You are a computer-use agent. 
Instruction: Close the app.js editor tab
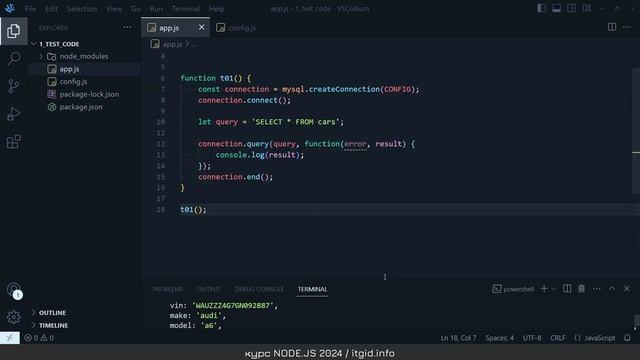(201, 27)
